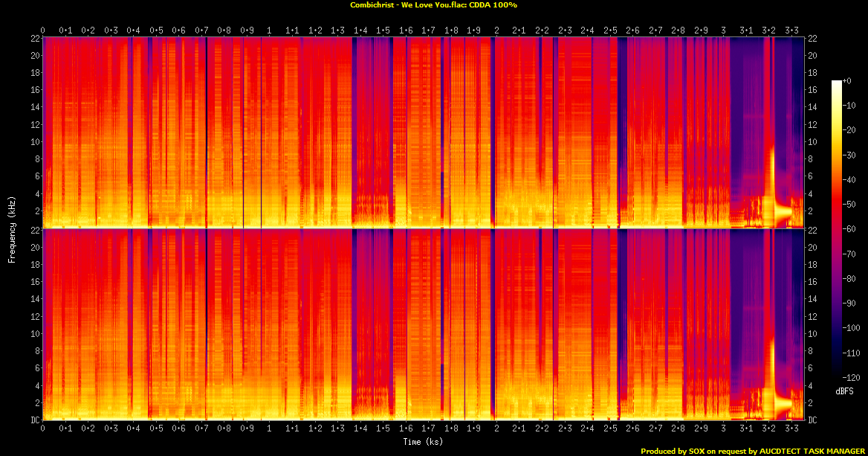Screen dimensions: 868x456
Task: Click the '-70' color scale label
Action: (x=849, y=254)
